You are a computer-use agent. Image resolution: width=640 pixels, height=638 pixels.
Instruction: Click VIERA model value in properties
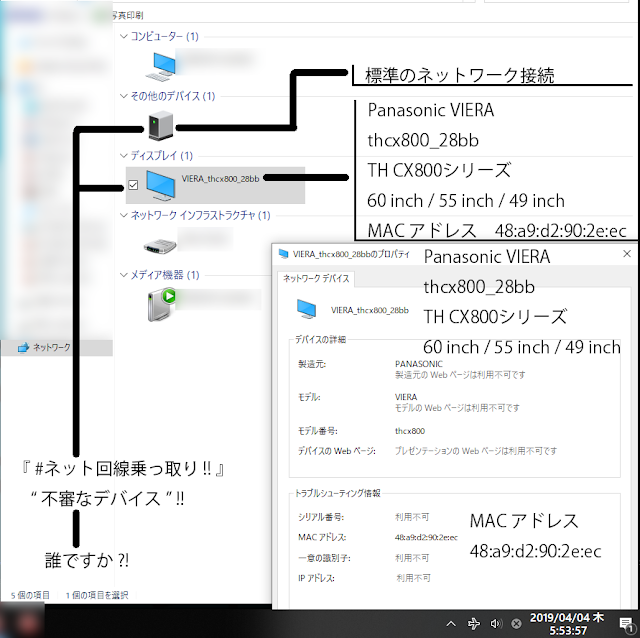pyautogui.click(x=406, y=397)
